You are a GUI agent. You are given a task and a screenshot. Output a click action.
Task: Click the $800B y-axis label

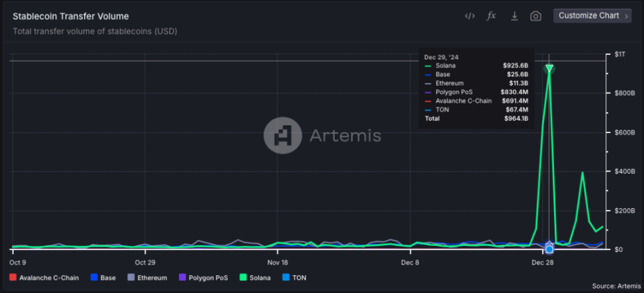(625, 93)
